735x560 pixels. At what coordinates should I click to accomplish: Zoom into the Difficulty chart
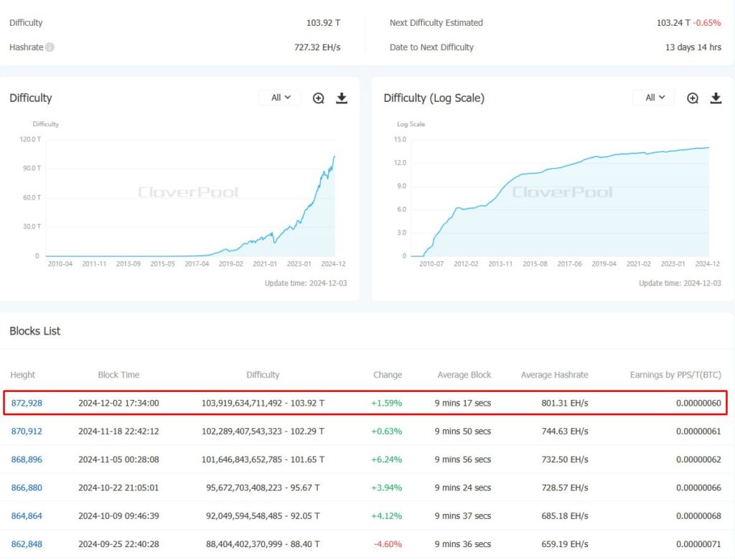click(319, 98)
